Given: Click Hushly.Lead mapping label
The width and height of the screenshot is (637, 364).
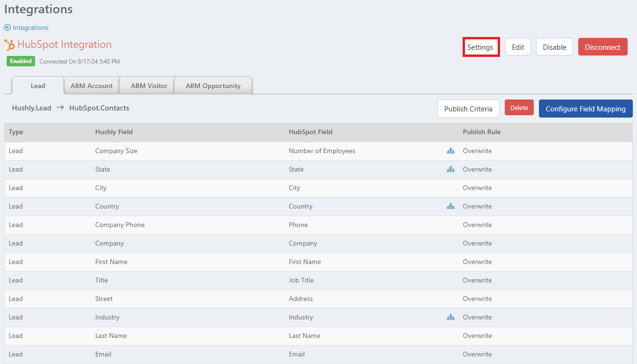Looking at the screenshot, I should click(x=31, y=108).
